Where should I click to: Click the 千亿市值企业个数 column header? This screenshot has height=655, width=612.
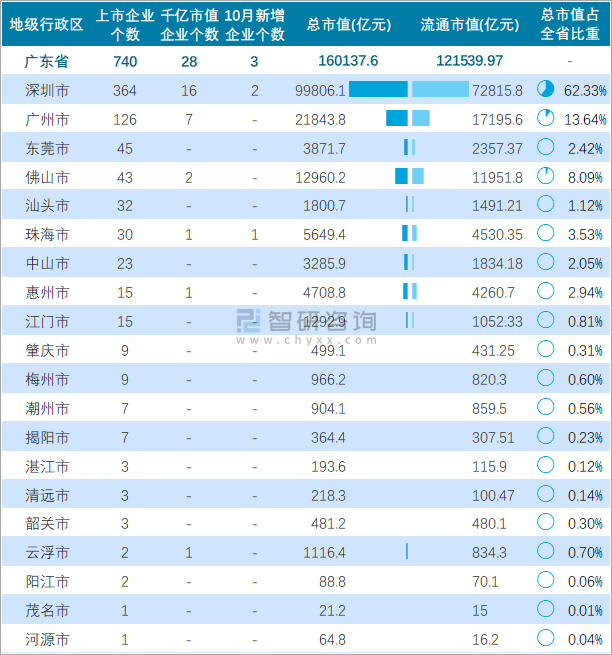pos(190,24)
